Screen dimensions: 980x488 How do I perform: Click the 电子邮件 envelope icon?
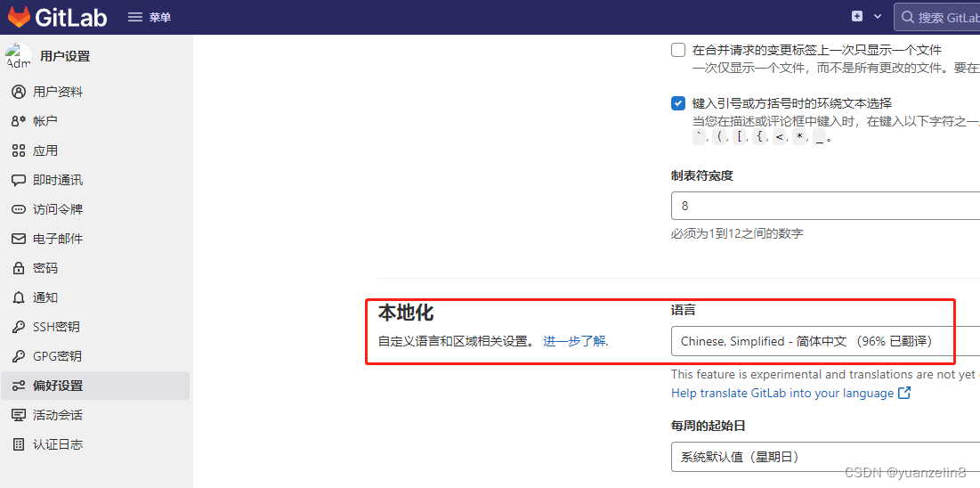click(x=19, y=239)
